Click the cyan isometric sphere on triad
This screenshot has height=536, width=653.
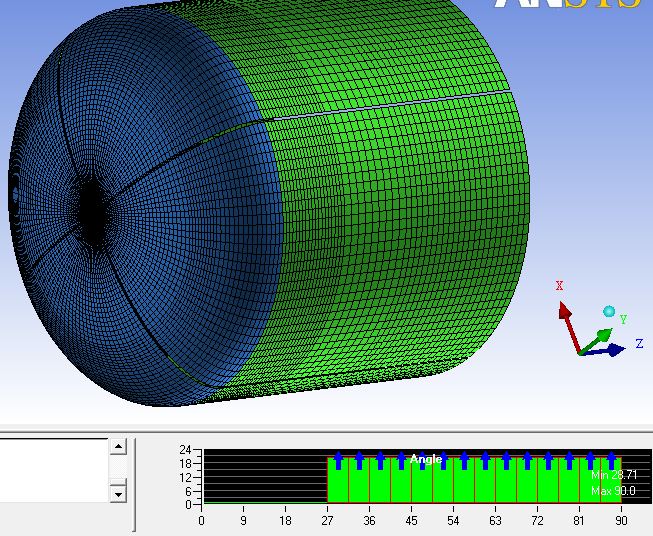point(608,312)
